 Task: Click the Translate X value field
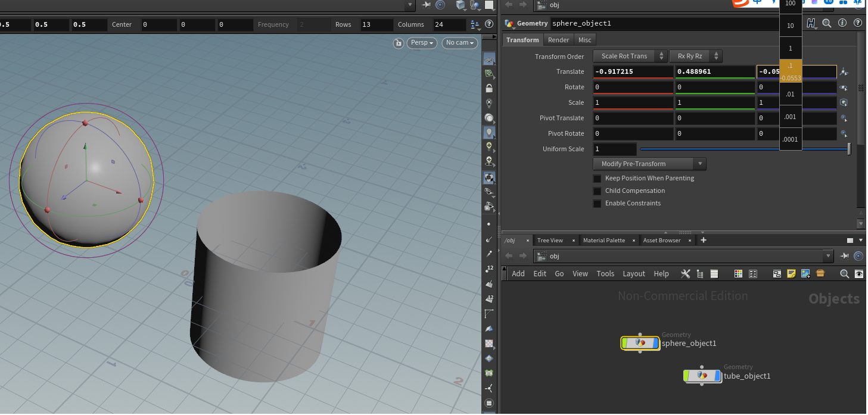(633, 71)
